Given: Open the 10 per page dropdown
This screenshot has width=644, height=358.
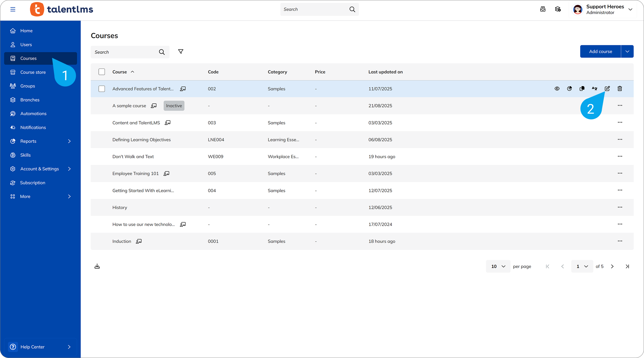Looking at the screenshot, I should [498, 266].
